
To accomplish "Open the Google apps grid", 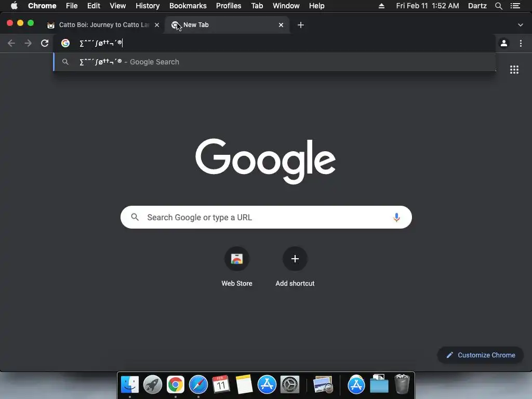I will click(514, 70).
